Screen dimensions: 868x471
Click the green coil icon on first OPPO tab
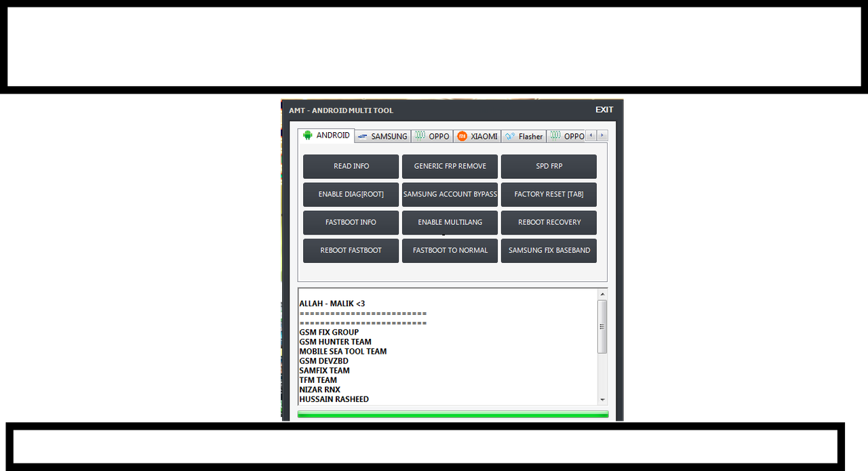pyautogui.click(x=420, y=136)
